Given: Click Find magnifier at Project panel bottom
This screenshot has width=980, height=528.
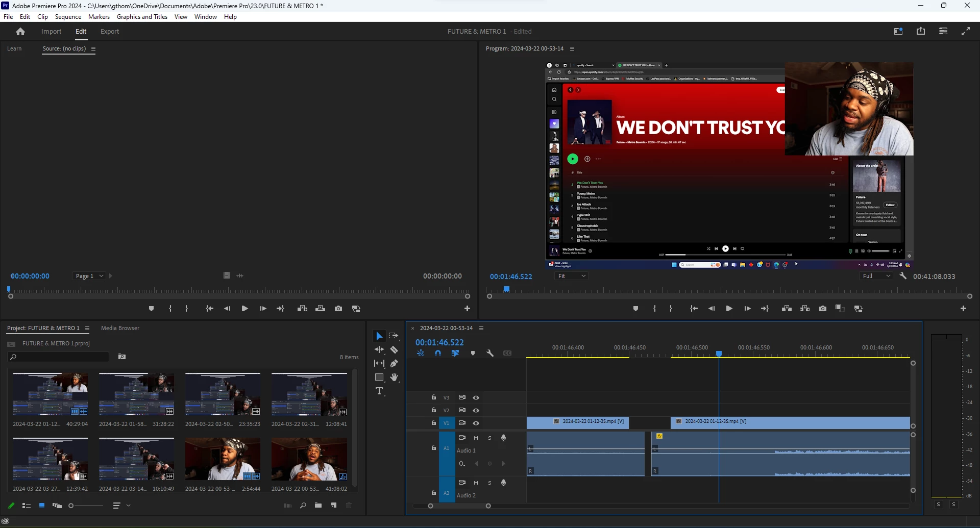Looking at the screenshot, I should tap(303, 506).
